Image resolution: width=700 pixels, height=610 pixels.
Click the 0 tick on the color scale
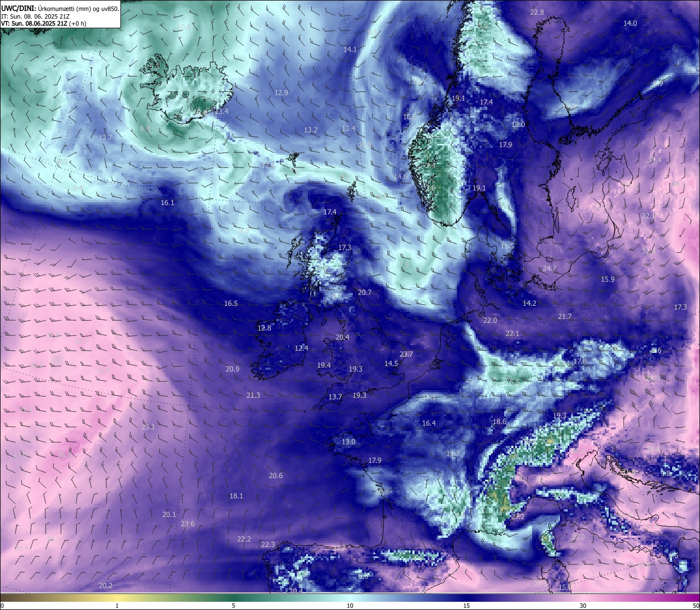pyautogui.click(x=2, y=606)
